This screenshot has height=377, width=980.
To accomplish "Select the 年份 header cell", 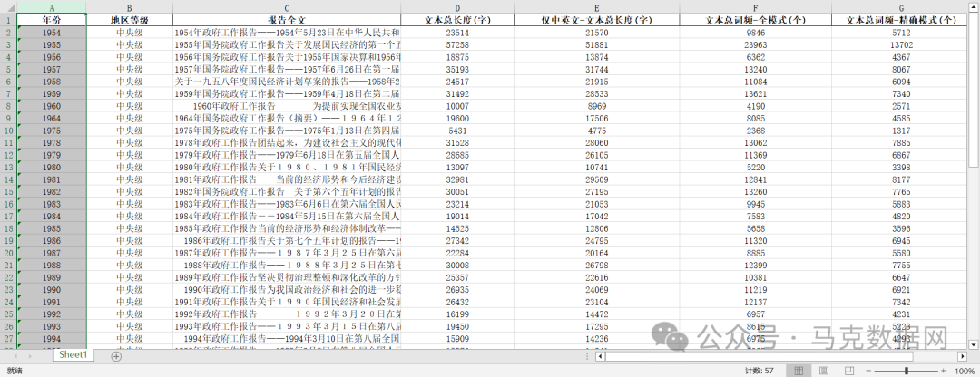I will pos(51,20).
